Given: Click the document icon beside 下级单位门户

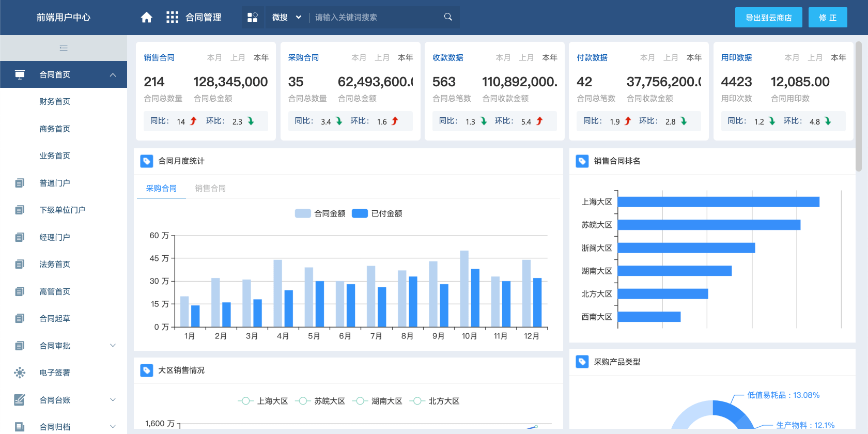Looking at the screenshot, I should pos(20,210).
